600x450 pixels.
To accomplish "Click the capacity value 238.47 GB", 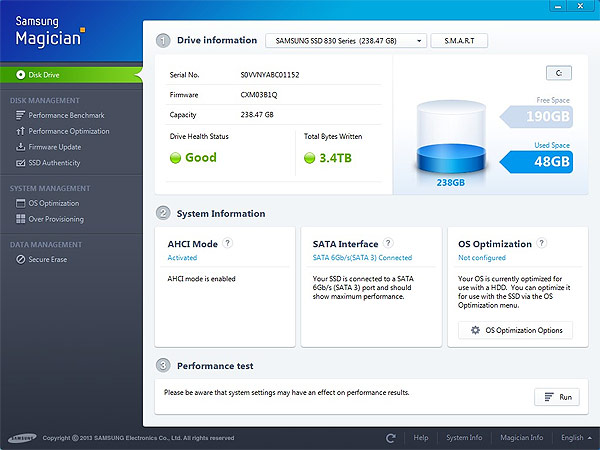I will point(257,114).
